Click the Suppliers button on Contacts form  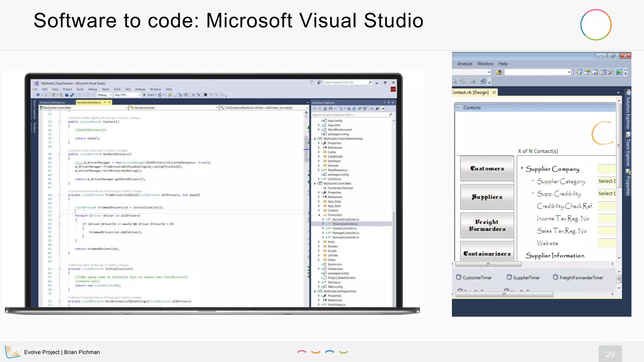coord(487,197)
